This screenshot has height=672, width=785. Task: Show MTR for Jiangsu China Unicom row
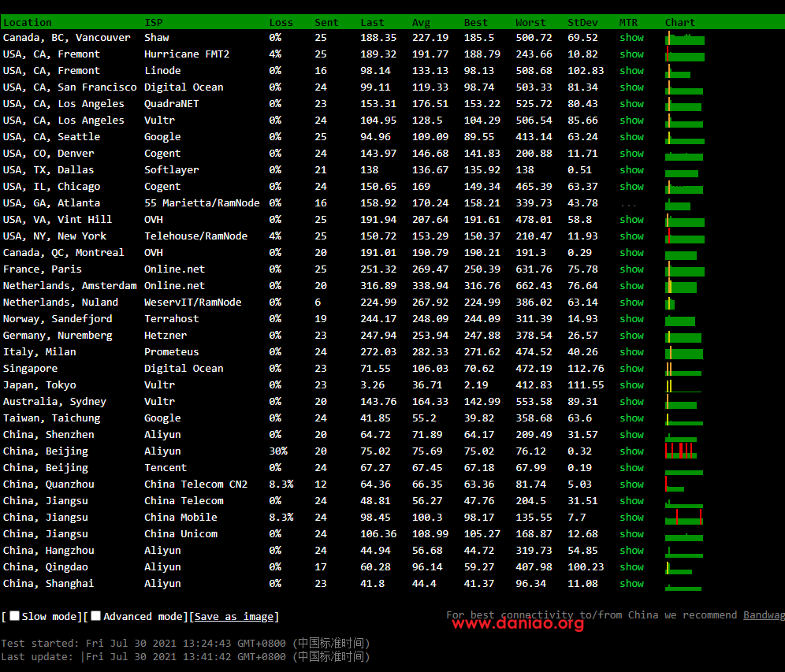[631, 533]
